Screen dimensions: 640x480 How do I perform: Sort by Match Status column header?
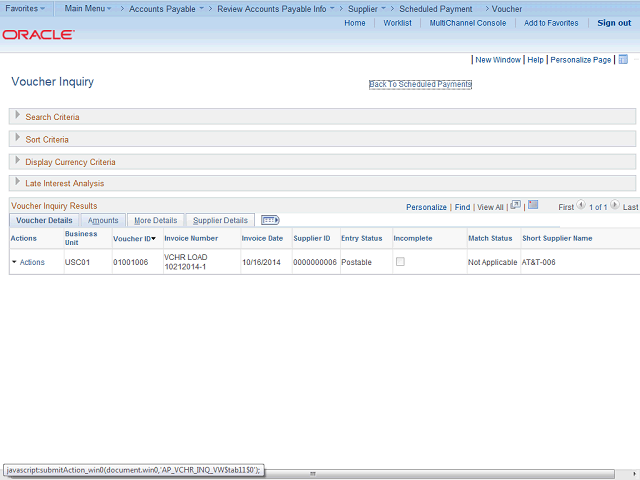tap(490, 238)
